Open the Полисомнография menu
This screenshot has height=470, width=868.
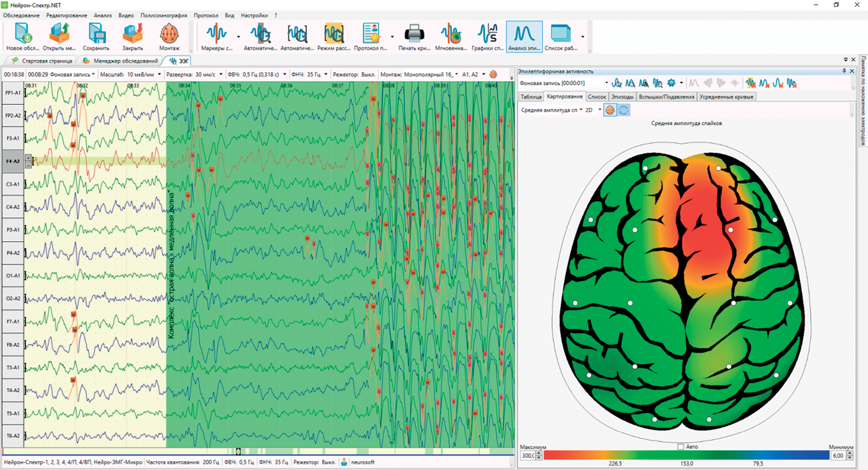(x=164, y=15)
